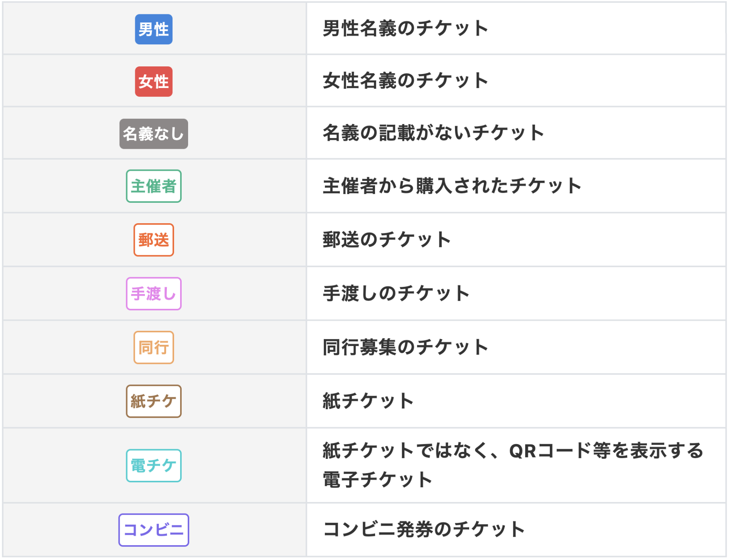The image size is (730, 560).
Task: Click the text 女性名義のチケット
Action: click(x=405, y=81)
